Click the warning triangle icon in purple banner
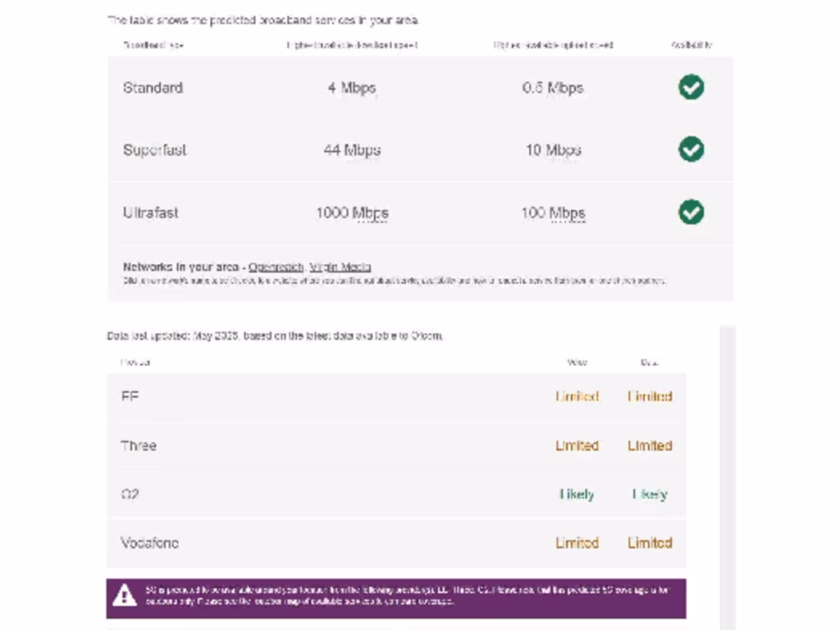Screen dimensions: 840x630 tap(125, 595)
